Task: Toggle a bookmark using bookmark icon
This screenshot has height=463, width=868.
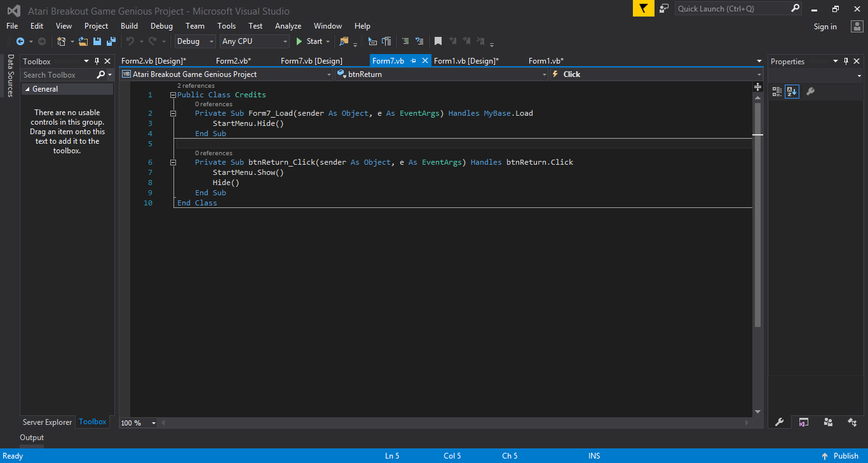Action: pos(438,41)
